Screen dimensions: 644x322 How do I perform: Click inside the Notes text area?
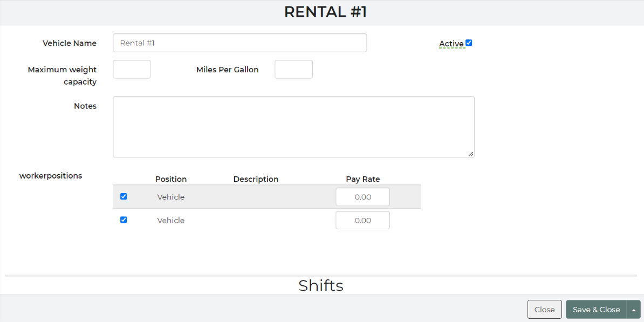click(x=293, y=127)
